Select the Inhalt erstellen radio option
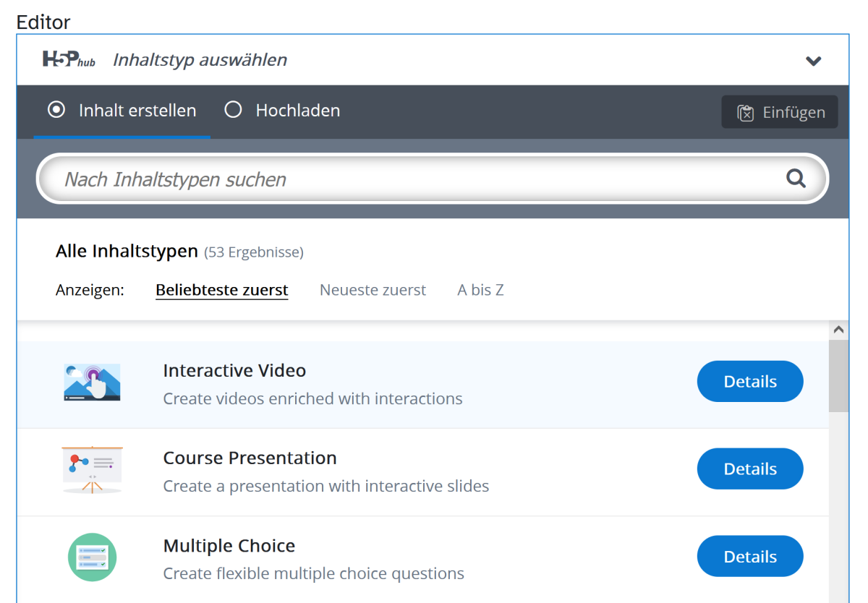 click(x=122, y=111)
